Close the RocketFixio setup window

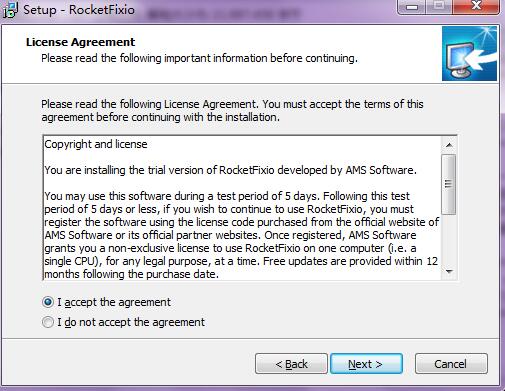coord(476,7)
